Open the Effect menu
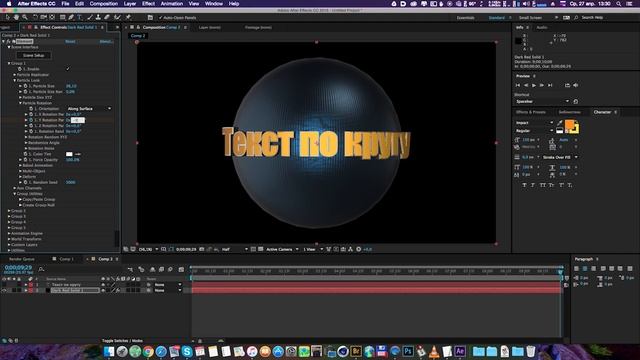 148,4
